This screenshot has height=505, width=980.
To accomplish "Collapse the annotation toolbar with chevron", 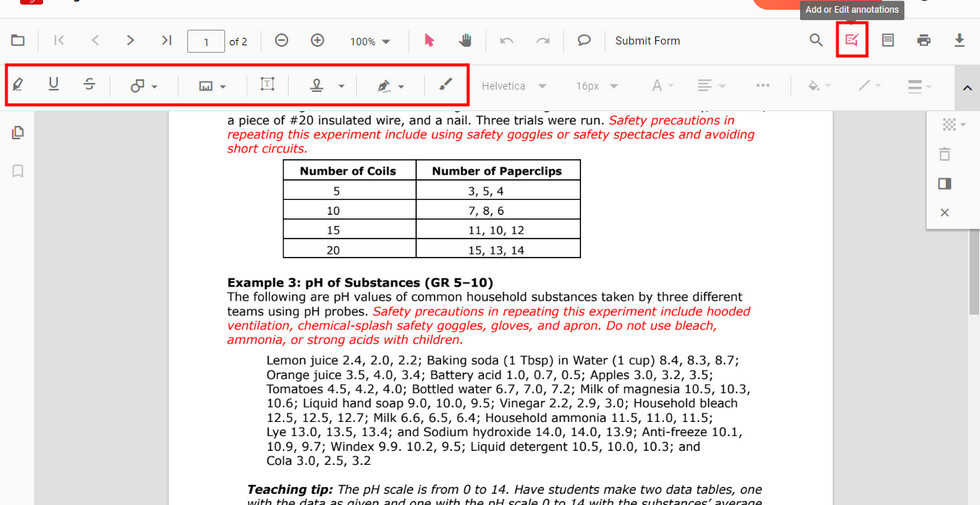I will pos(966,88).
